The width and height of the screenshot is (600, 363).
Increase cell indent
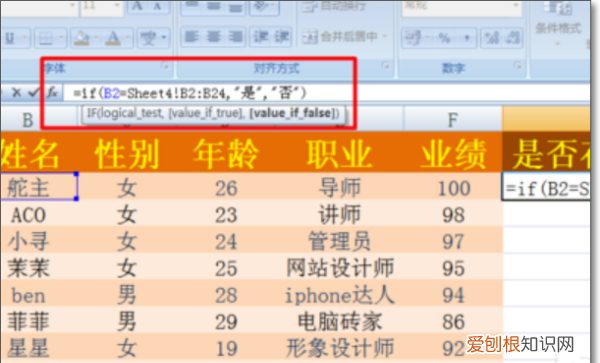[x=282, y=37]
